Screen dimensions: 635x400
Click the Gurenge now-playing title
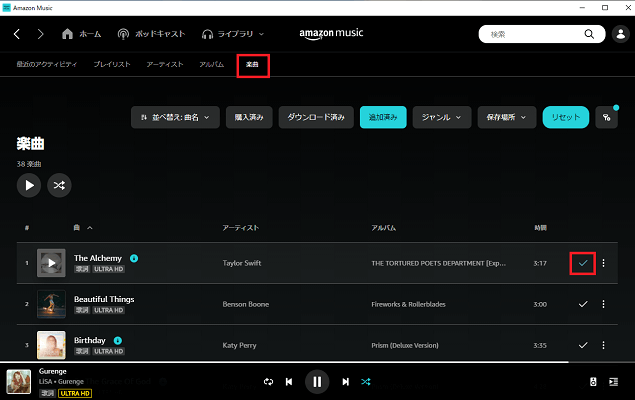click(x=53, y=371)
